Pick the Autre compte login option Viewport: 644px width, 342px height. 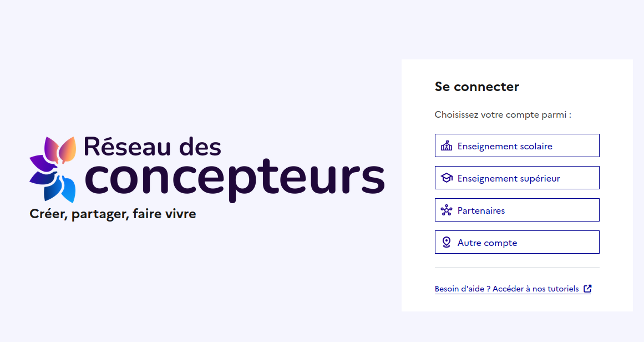[517, 242]
